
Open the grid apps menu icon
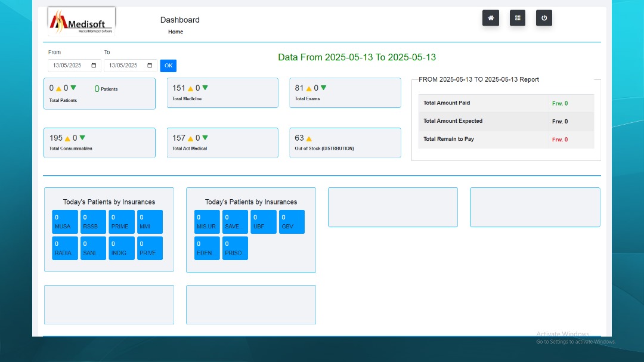click(x=517, y=18)
